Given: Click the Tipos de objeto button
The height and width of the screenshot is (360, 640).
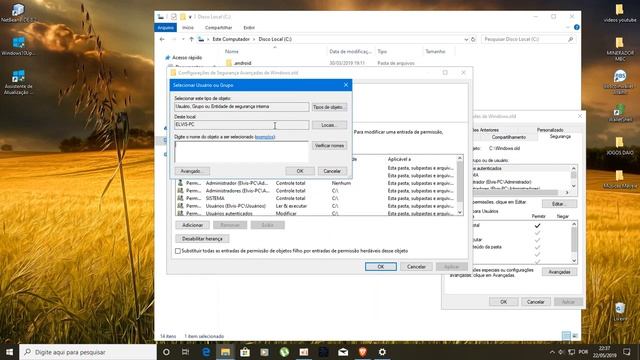Looking at the screenshot, I should [x=329, y=107].
